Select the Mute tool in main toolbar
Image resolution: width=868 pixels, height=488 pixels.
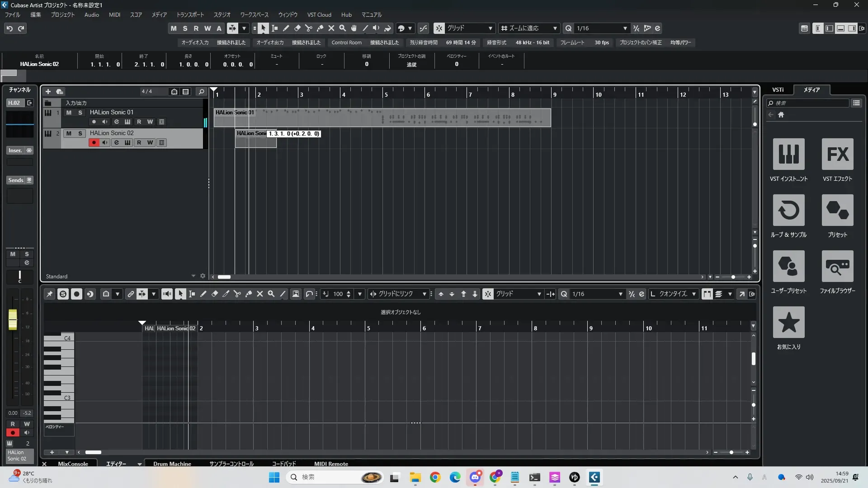point(331,28)
